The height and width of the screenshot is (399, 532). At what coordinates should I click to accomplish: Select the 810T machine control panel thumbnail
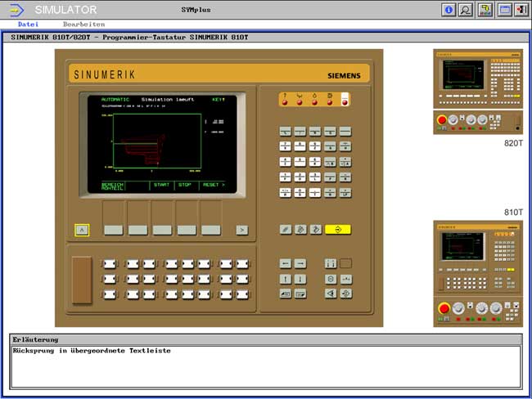tap(478, 312)
